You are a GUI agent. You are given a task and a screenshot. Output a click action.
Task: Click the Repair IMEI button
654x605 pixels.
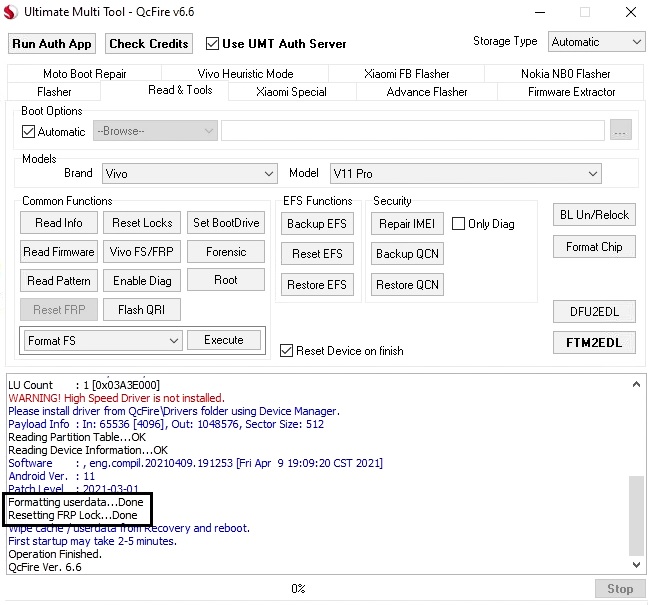pyautogui.click(x=407, y=224)
